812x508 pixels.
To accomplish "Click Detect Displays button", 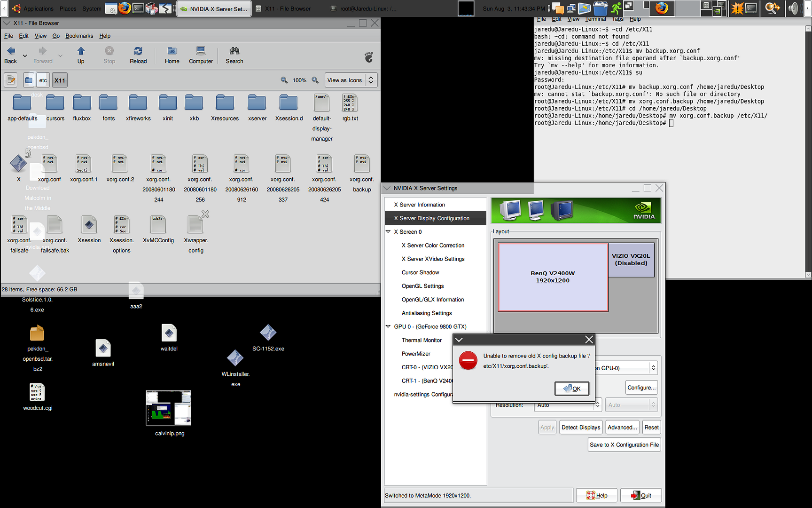I will point(581,427).
